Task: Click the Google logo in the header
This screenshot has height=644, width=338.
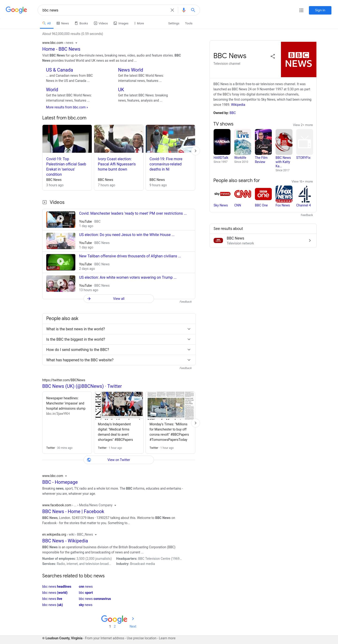Action: (x=16, y=10)
